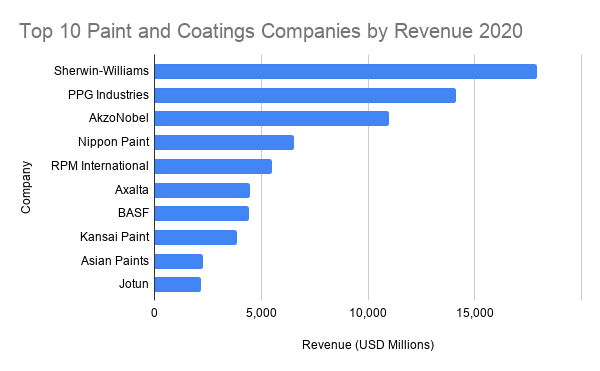This screenshot has width=600, height=371.
Task: Select the Kansai Paint bar
Action: tap(196, 237)
